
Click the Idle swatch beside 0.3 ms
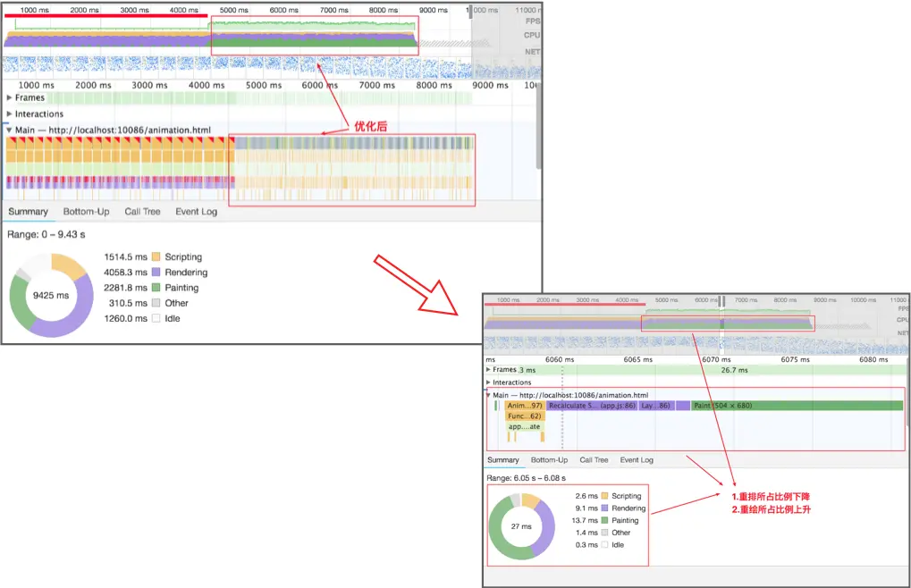pos(605,544)
